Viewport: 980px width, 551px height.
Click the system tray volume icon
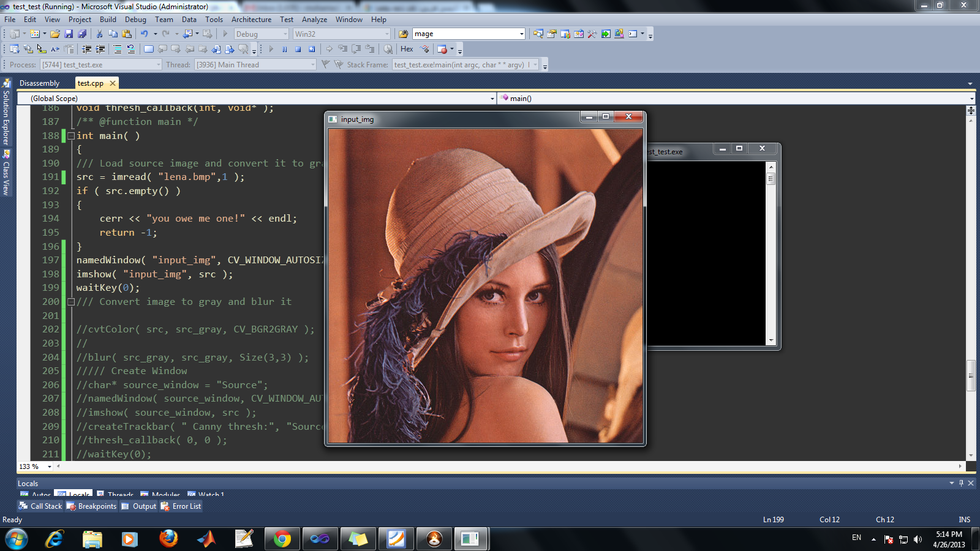pos(918,539)
